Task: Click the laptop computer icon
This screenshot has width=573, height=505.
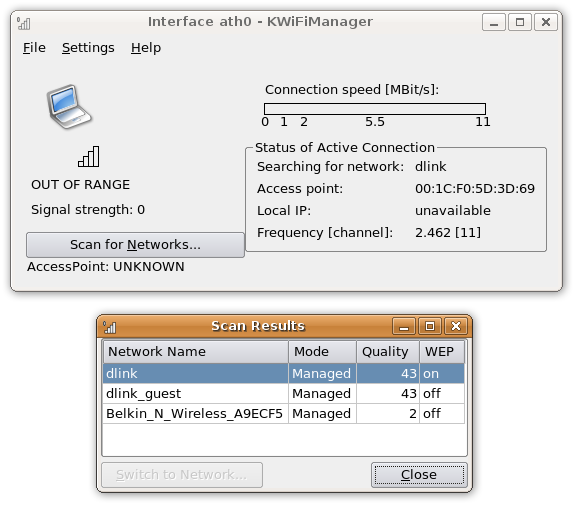Action: [x=69, y=107]
